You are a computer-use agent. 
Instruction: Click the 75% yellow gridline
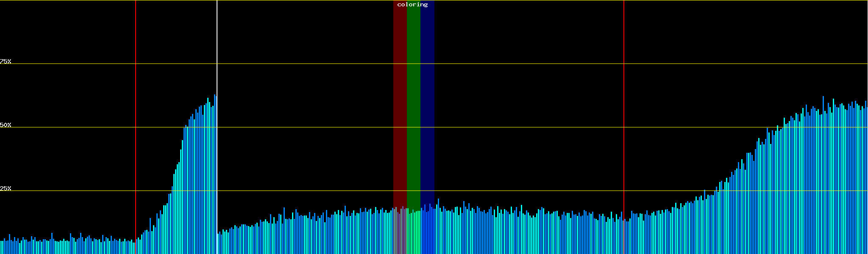pyautogui.click(x=509, y=64)
